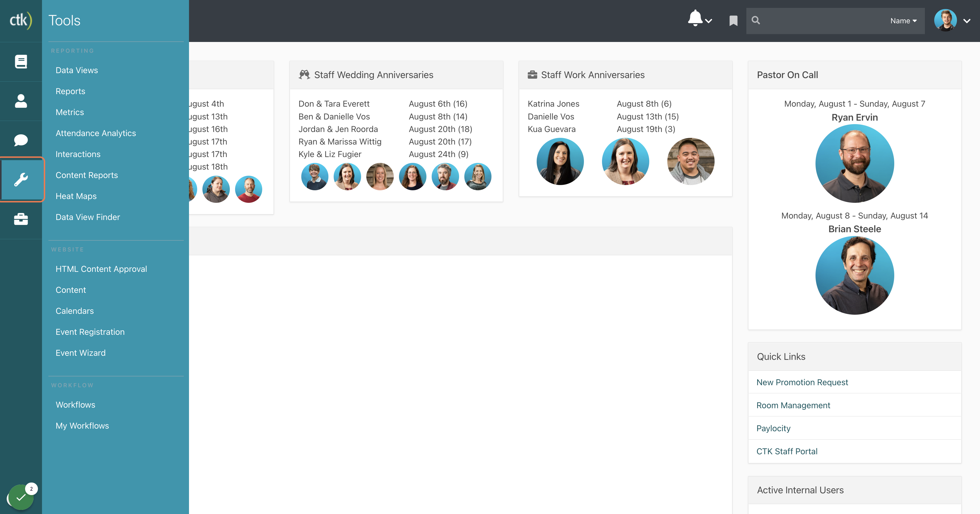The image size is (980, 514).
Task: Open the Paylocity quick link
Action: 773,428
